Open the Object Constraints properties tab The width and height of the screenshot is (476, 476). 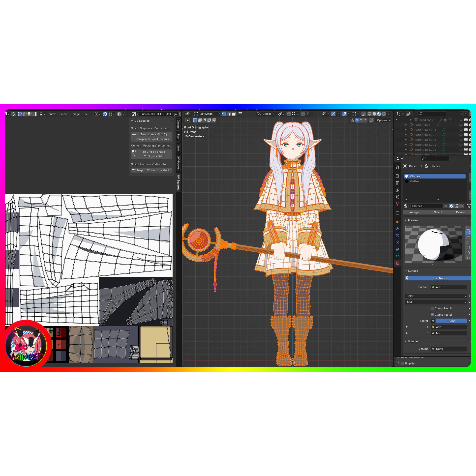pos(397,249)
